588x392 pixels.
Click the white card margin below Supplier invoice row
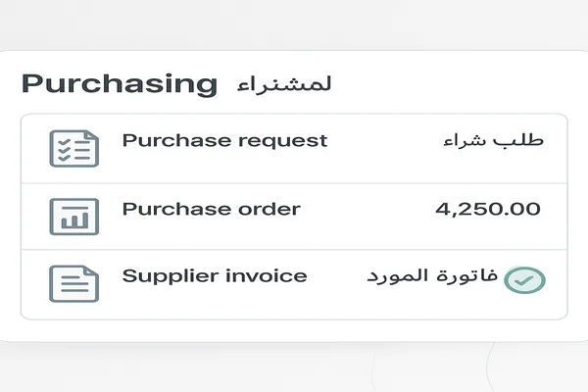click(x=294, y=330)
